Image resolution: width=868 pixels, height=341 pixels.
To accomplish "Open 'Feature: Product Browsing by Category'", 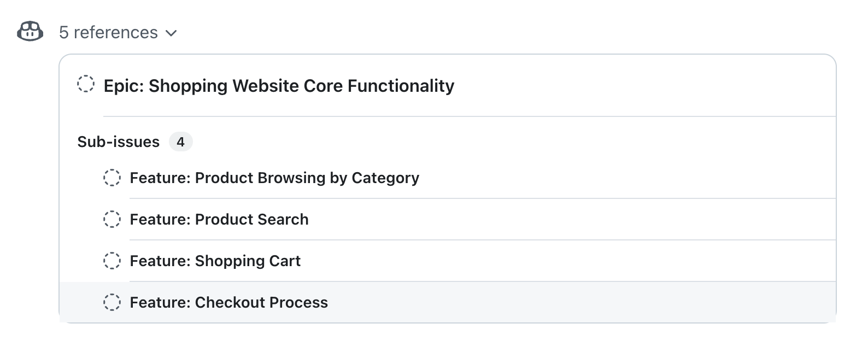I will 274,178.
